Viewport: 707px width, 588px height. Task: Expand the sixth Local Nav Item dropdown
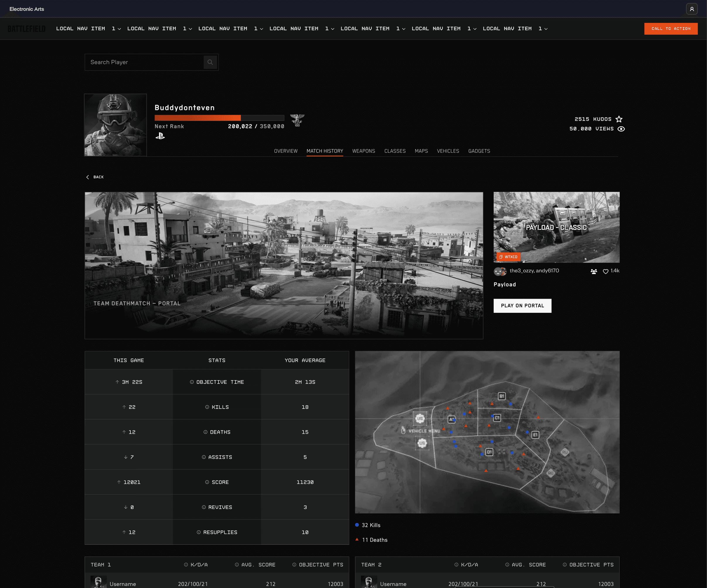[444, 29]
